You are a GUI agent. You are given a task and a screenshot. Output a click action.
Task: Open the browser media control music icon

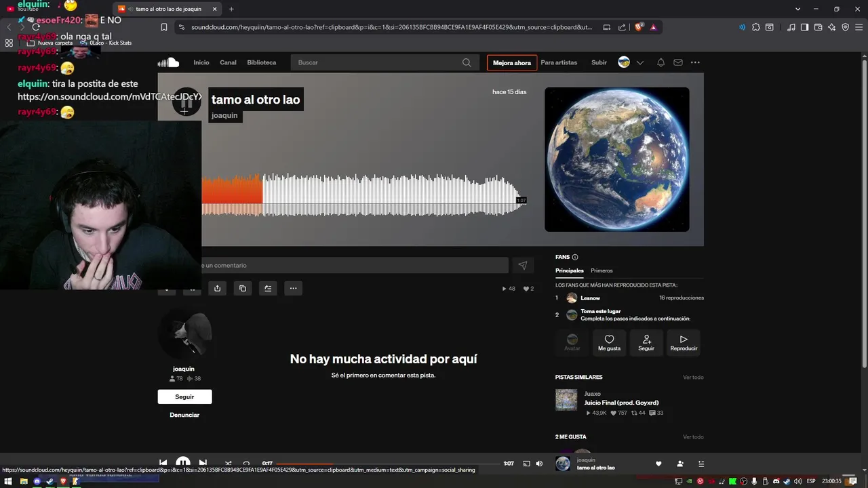[x=791, y=27]
